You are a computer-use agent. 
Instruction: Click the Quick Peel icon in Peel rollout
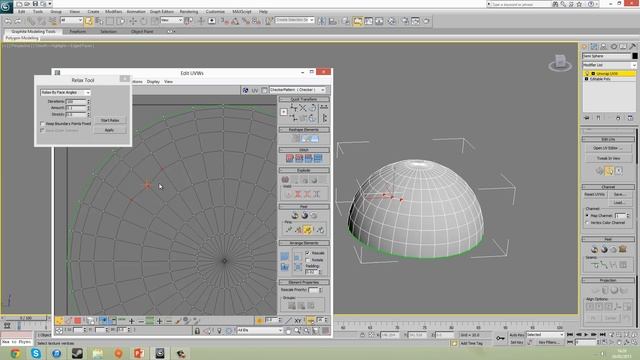pos(295,216)
